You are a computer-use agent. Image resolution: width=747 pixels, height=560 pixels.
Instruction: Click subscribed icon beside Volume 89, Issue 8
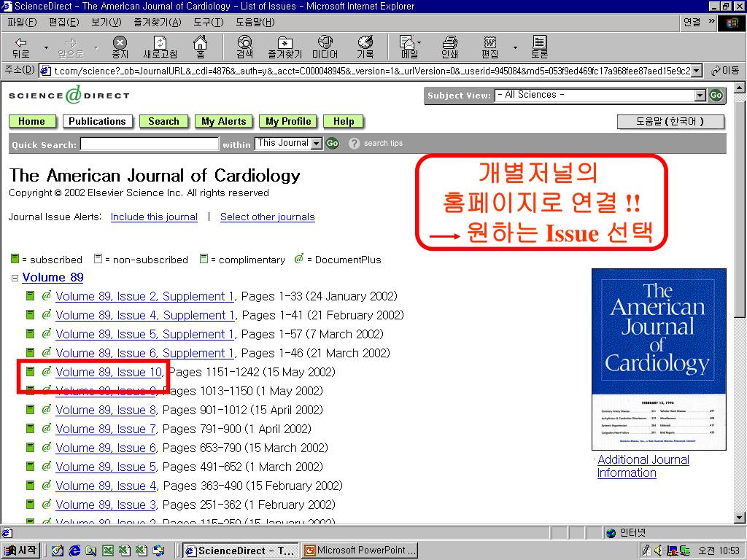30,410
